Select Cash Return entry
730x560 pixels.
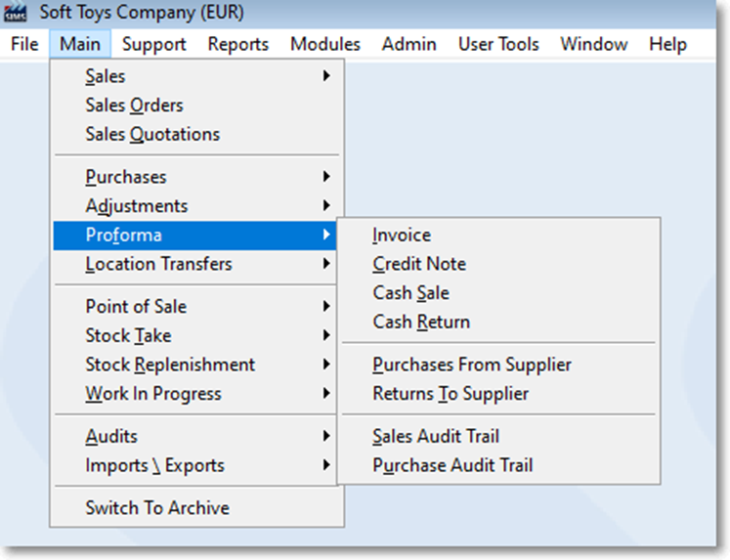tap(498, 322)
